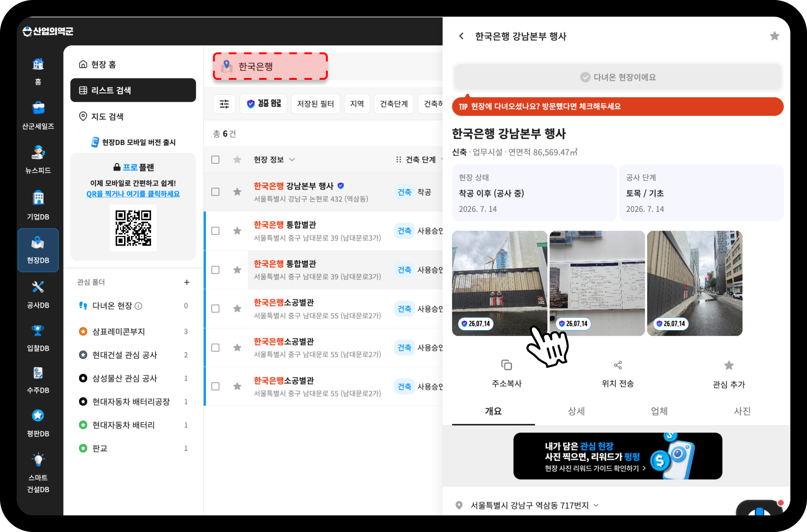Check the 한국은행 강남본부 행사 row checkbox
The height and width of the screenshot is (532, 807).
(215, 192)
